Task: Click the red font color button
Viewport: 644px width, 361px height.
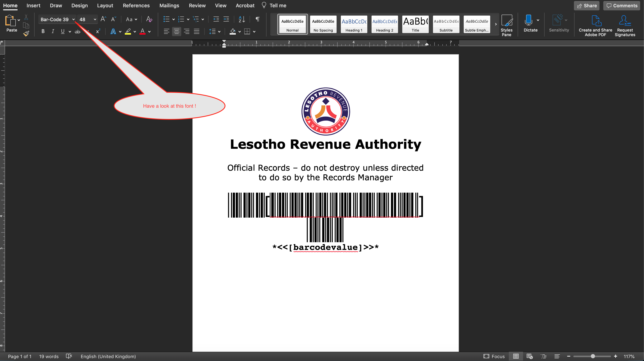Action: click(142, 31)
